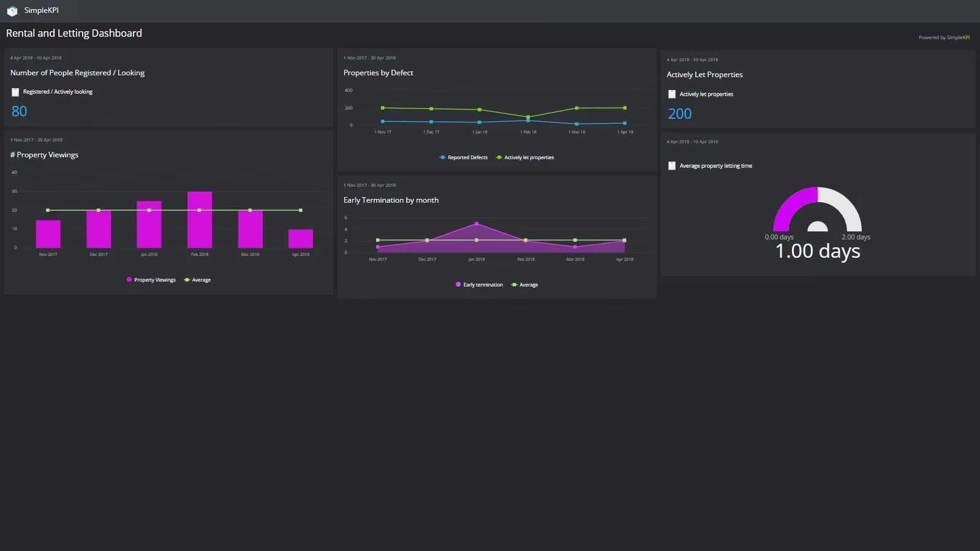Click the gauge chart for letting time

coord(818,209)
